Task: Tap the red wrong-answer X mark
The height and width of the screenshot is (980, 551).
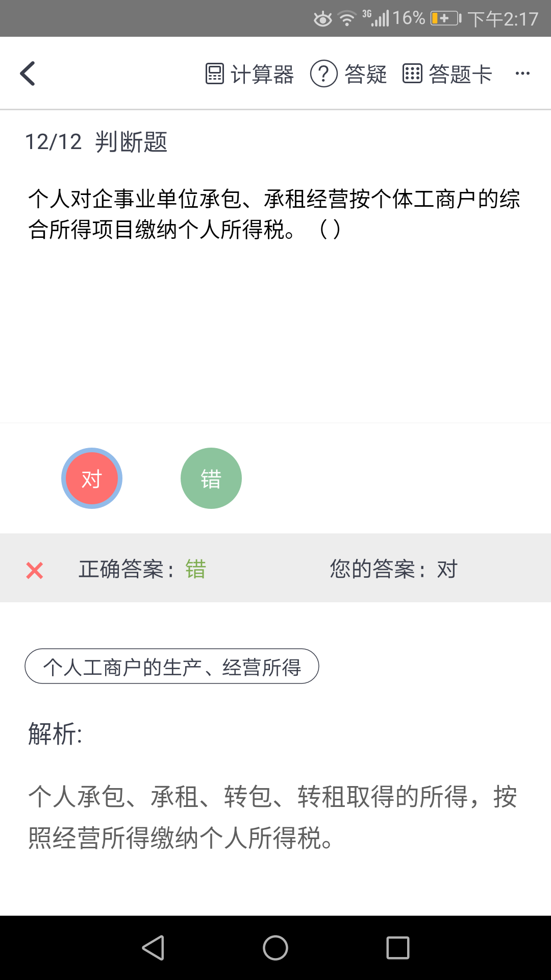Action: (x=35, y=570)
